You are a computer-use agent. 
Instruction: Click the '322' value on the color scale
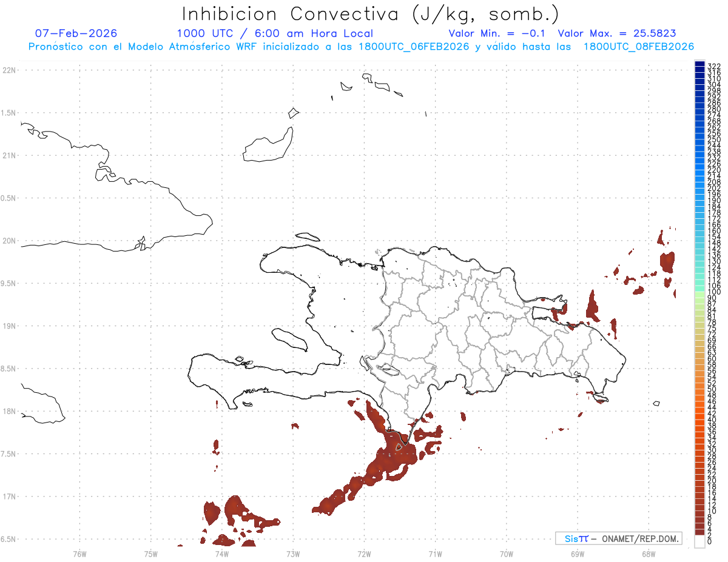(714, 65)
